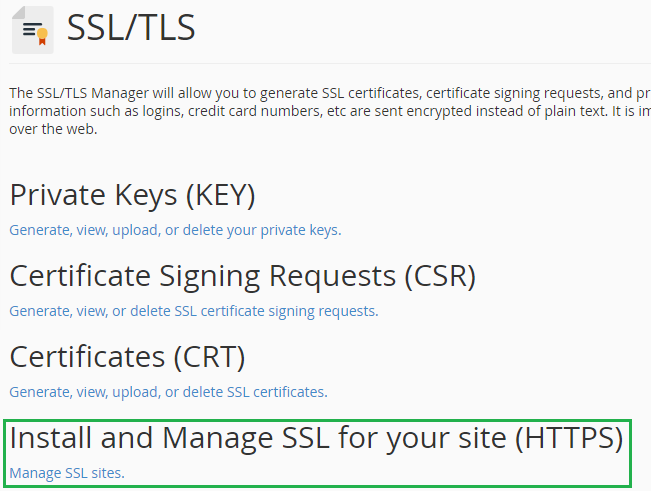Click the SSL/TLS Manager description first line
This screenshot has height=491, width=651.
330,93
